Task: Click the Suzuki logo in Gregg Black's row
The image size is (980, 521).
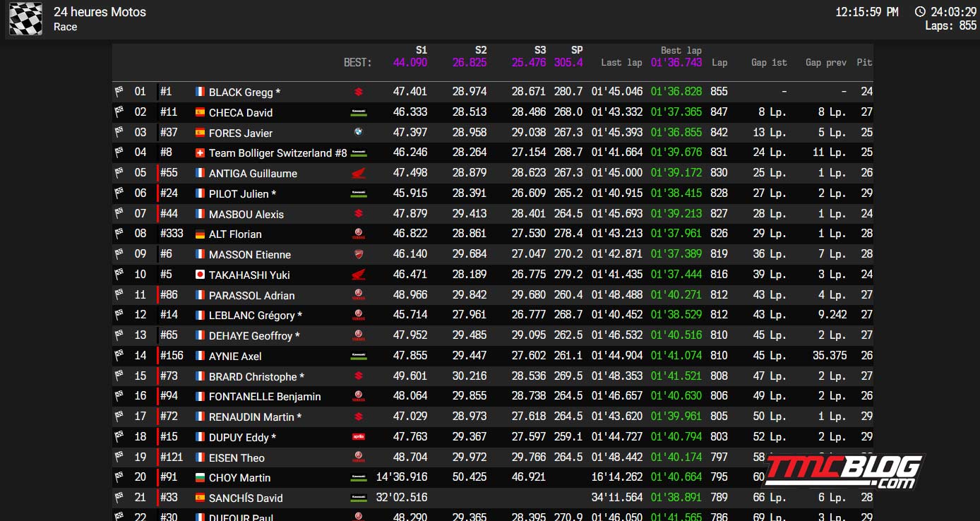Action: tap(358, 92)
